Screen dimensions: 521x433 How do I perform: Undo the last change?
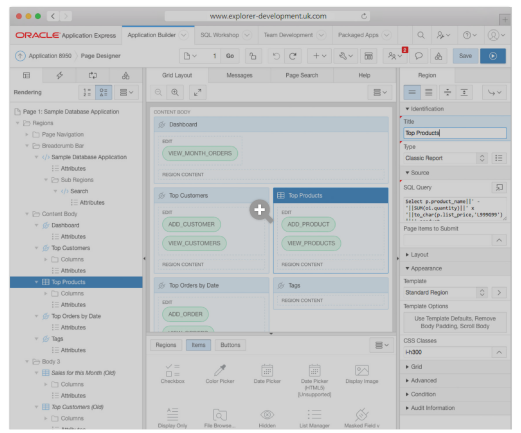point(276,56)
